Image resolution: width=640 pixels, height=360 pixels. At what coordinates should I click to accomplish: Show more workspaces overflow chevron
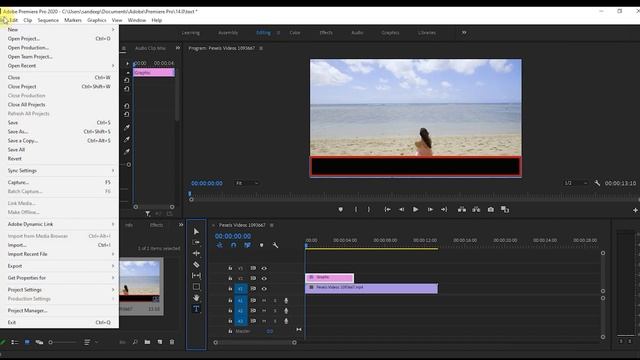(464, 33)
